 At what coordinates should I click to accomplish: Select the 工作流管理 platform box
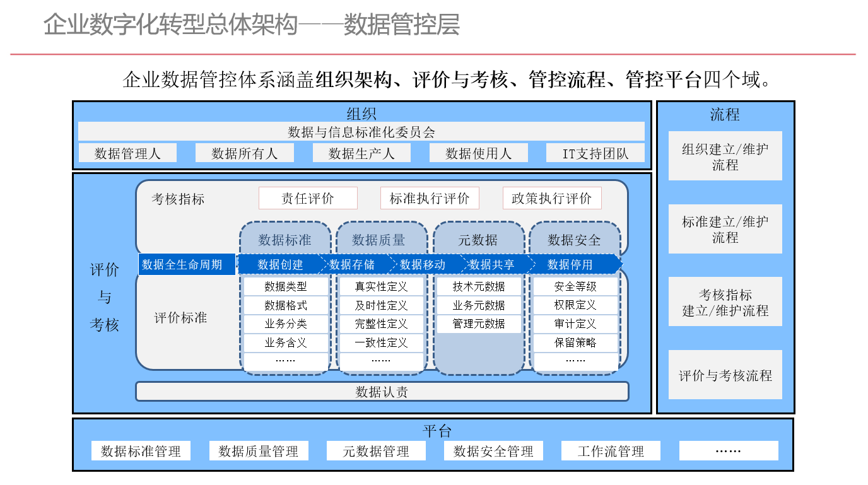point(611,451)
